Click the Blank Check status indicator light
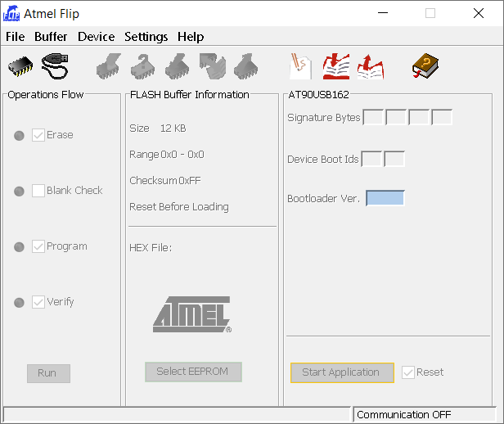The width and height of the screenshot is (504, 424). click(20, 192)
